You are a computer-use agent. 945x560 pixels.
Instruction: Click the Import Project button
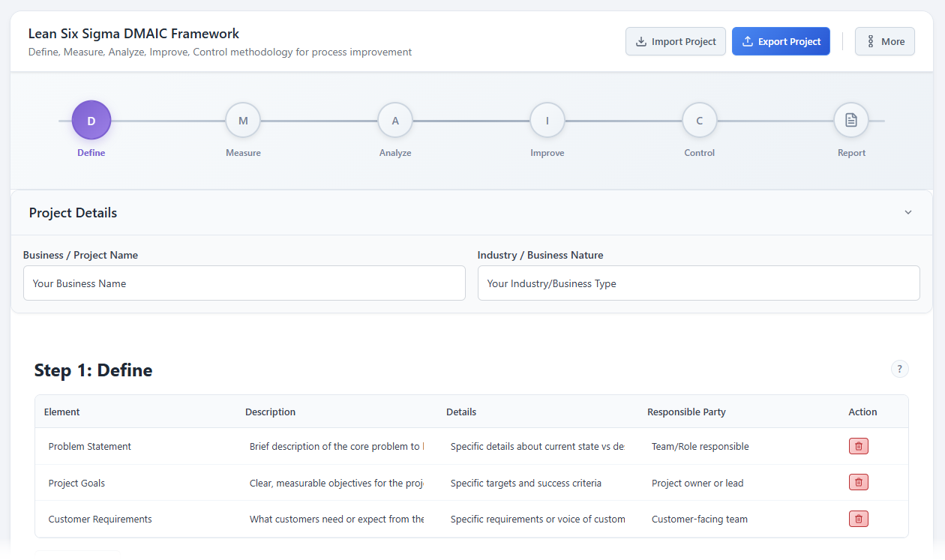point(675,42)
